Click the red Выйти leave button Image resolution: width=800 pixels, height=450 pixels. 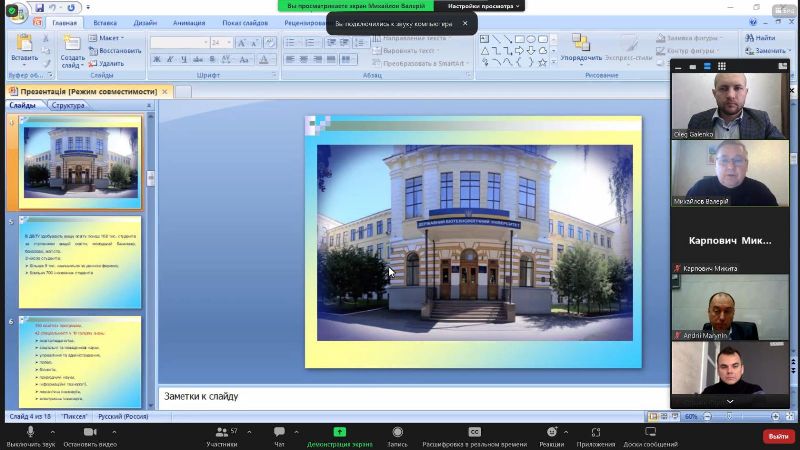pos(776,436)
